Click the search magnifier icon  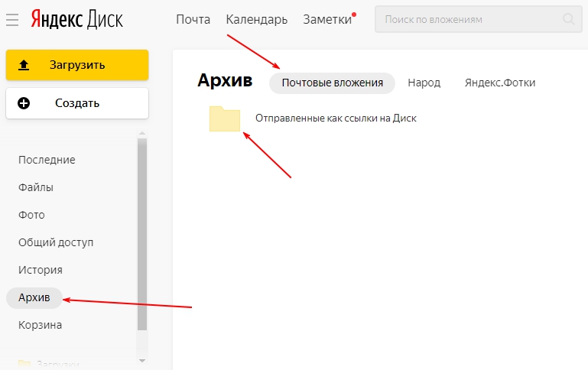pos(568,19)
